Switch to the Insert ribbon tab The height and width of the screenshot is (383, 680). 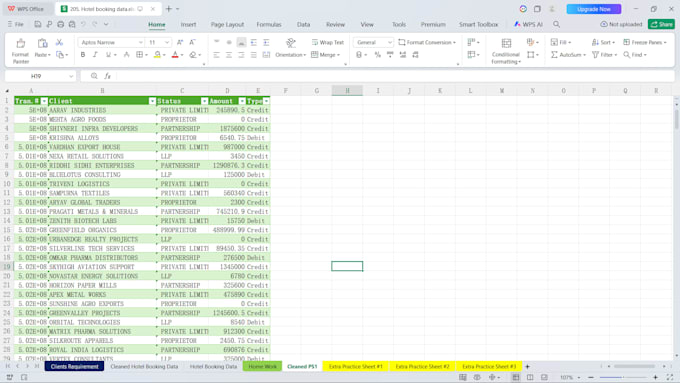(188, 24)
